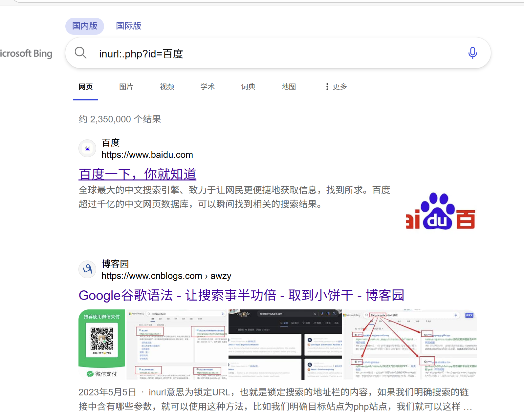Click the 博客园 site name
This screenshot has width=524, height=420.
[115, 264]
